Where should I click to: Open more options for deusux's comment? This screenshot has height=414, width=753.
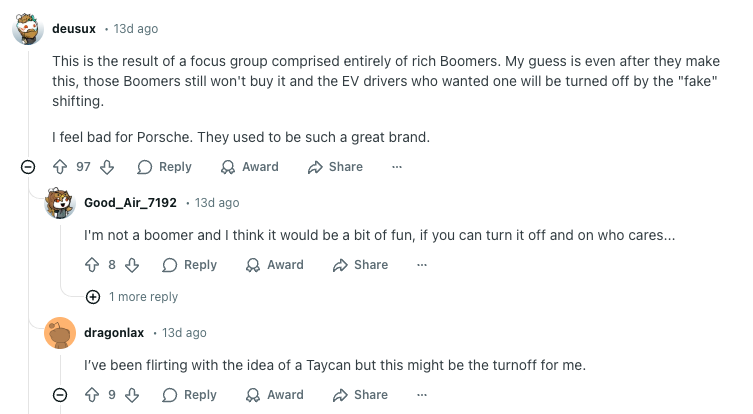click(x=397, y=167)
